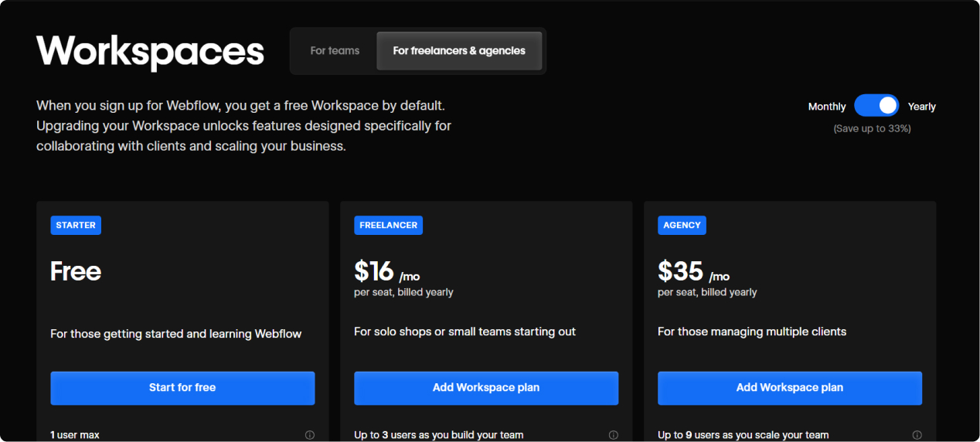Viewport: 980px width, 442px height.
Task: Click the STARTER plan badge
Action: pyautogui.click(x=76, y=226)
